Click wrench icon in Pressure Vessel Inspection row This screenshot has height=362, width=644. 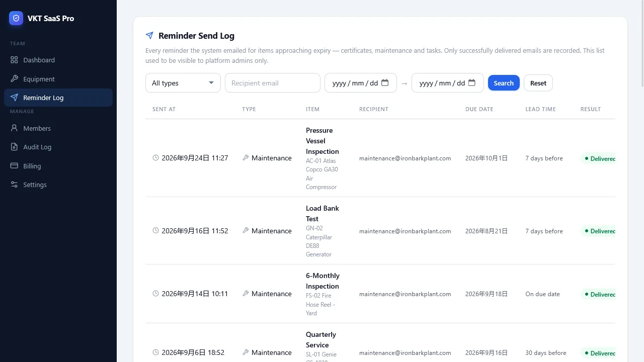tap(246, 158)
